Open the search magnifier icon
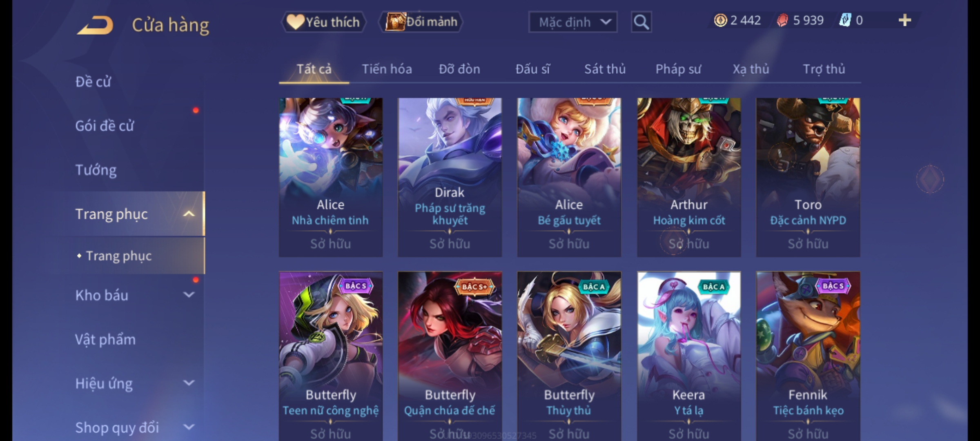Viewport: 980px width, 441px height. tap(641, 22)
